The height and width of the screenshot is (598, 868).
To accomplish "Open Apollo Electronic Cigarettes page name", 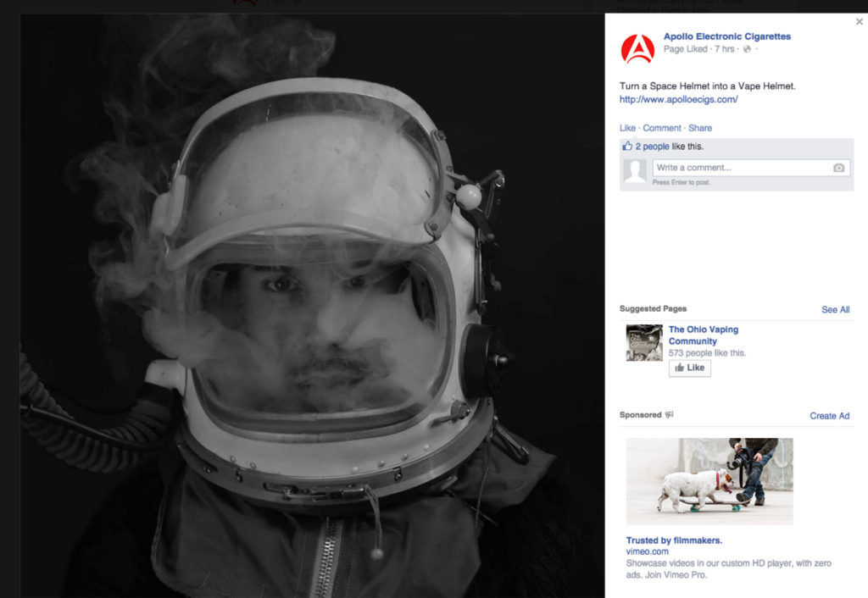I will [726, 36].
